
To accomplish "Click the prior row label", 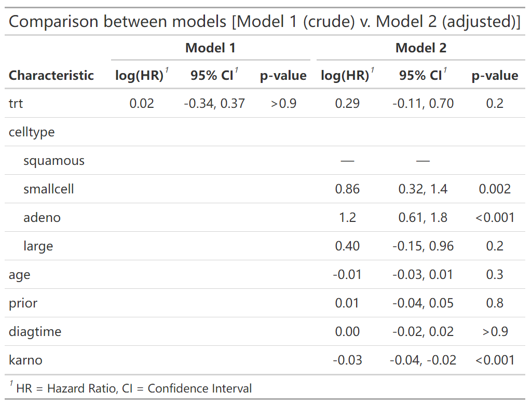I will click(23, 303).
